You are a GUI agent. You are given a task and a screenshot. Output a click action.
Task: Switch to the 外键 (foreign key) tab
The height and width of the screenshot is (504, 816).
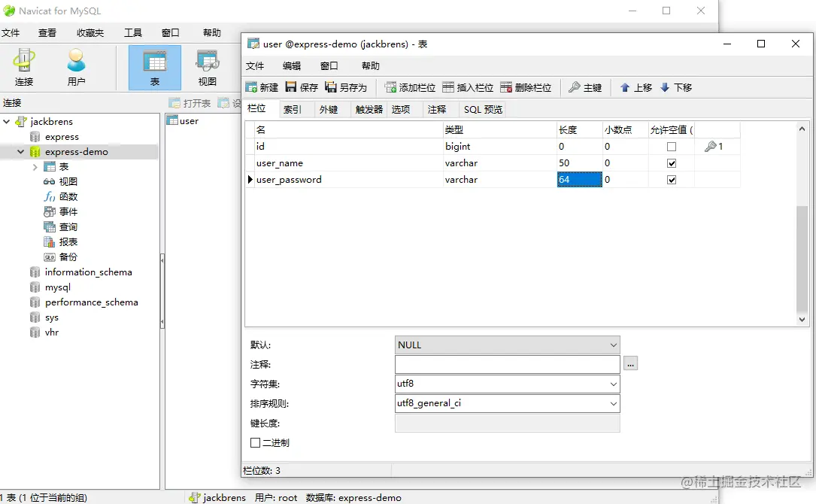[329, 109]
